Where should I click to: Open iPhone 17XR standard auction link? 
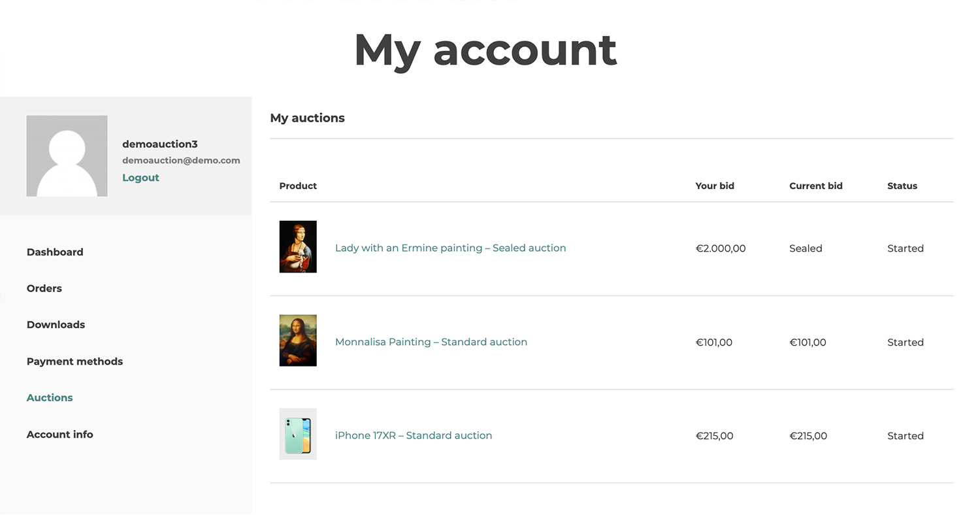[x=413, y=436]
